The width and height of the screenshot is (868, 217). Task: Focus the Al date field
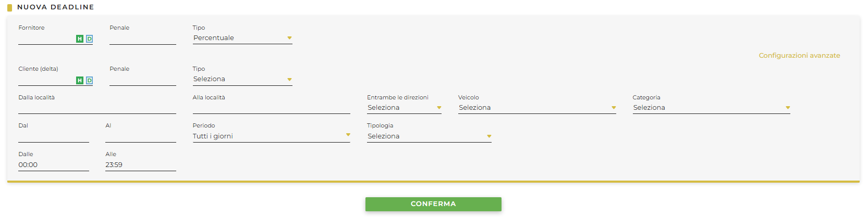pyautogui.click(x=140, y=137)
